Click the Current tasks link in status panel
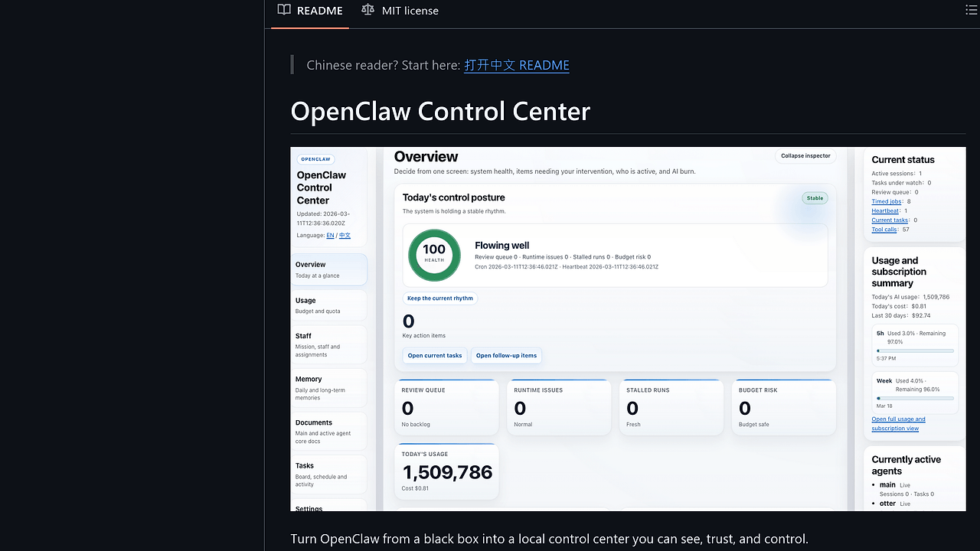The height and width of the screenshot is (551, 980). point(890,220)
